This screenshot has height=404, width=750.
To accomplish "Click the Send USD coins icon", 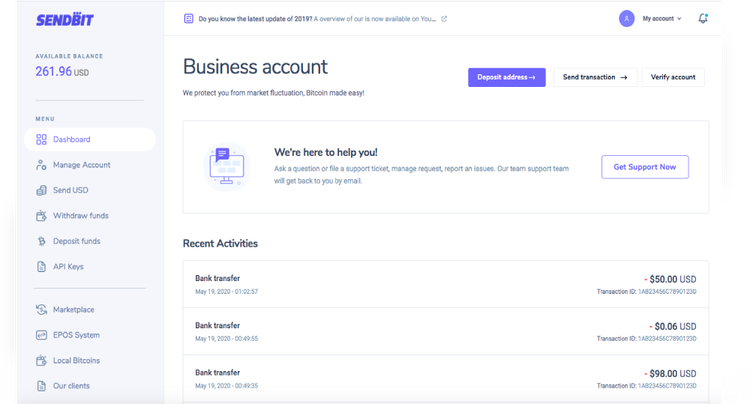I will (41, 190).
